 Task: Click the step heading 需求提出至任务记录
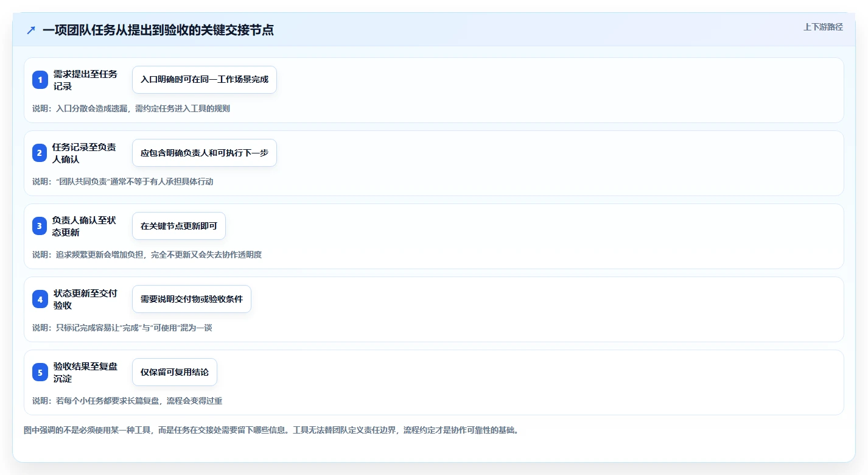click(86, 80)
